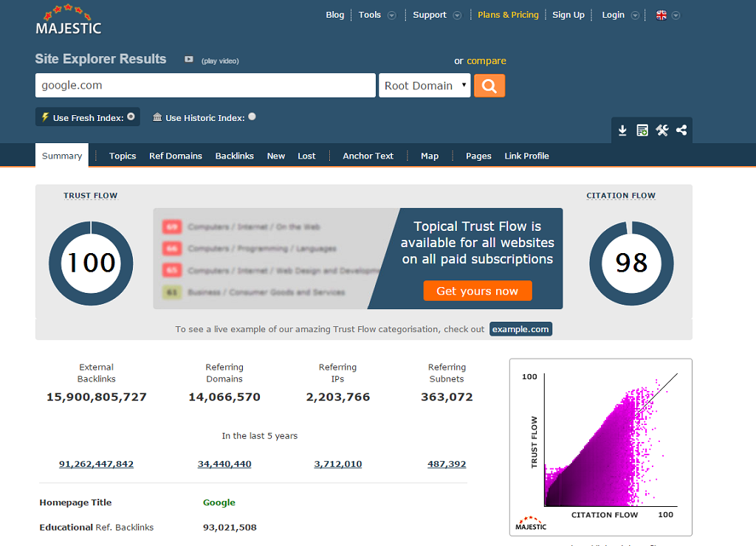Open the 34,440,440 historic domains link
This screenshot has height=546, width=756.
(x=224, y=464)
